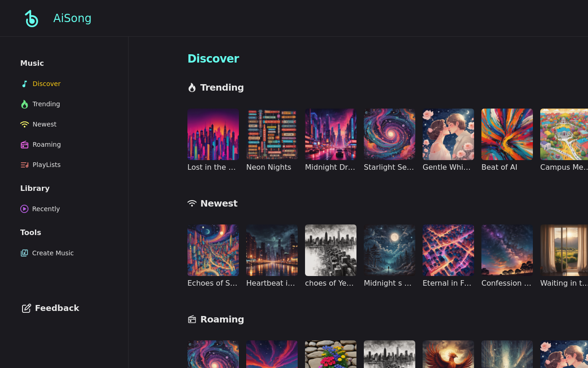588x368 pixels.
Task: Open Trending in the sidebar menu
Action: (46, 104)
